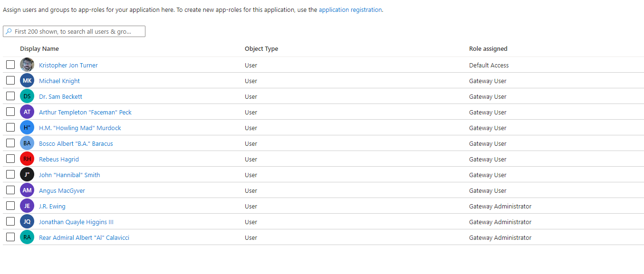Click the RA avatar icon
644x274 pixels.
[x=27, y=237]
